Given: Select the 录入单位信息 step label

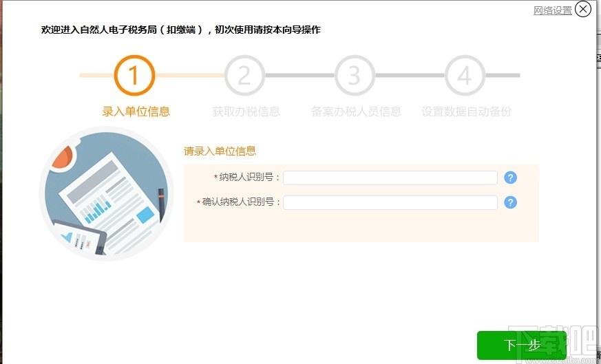Looking at the screenshot, I should (x=136, y=111).
